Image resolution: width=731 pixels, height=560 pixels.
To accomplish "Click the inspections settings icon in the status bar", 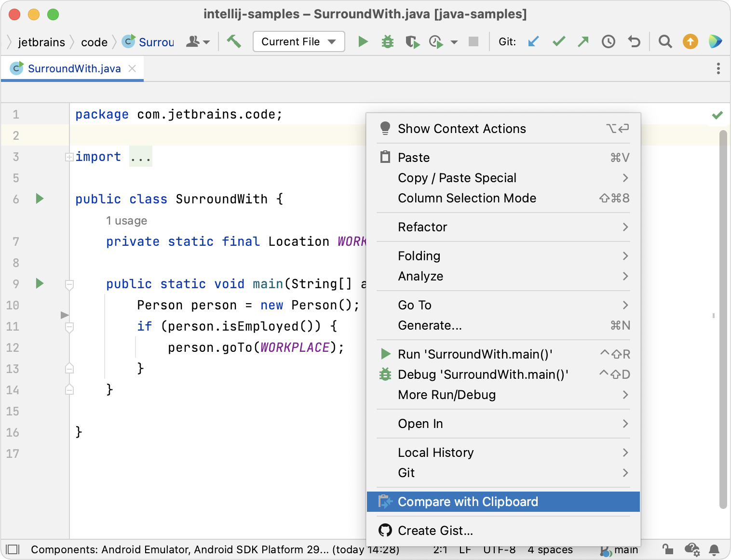I will 692,549.
